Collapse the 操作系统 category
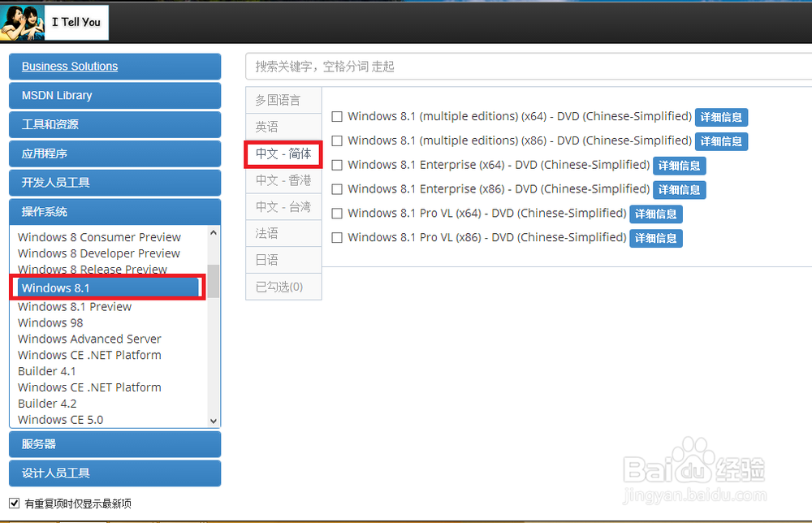Image resolution: width=812 pixels, height=523 pixels. 115,212
